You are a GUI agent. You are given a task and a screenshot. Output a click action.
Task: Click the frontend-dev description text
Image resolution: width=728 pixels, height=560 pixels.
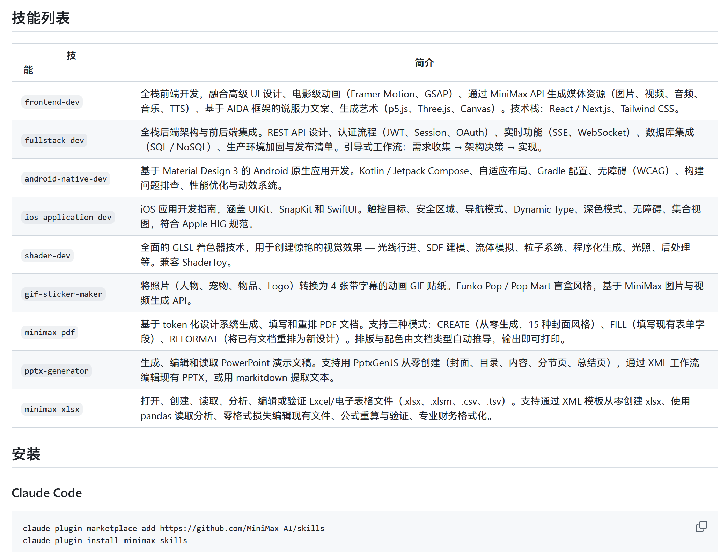tap(419, 101)
